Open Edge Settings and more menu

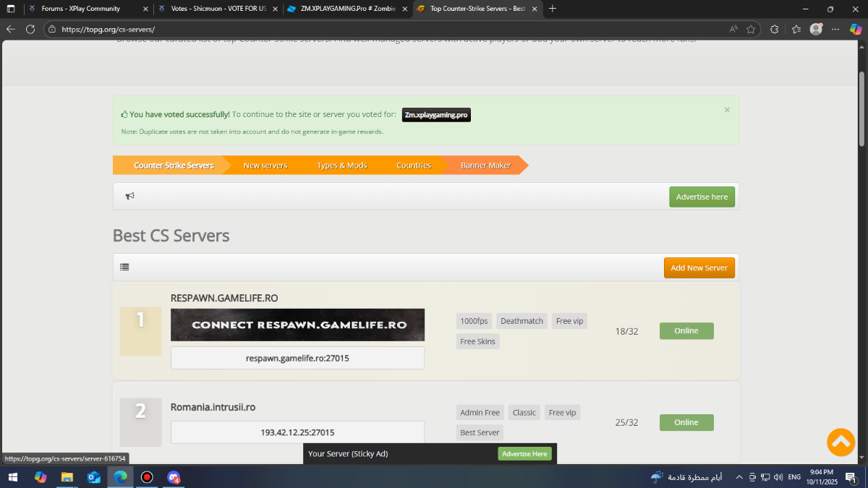click(x=835, y=30)
